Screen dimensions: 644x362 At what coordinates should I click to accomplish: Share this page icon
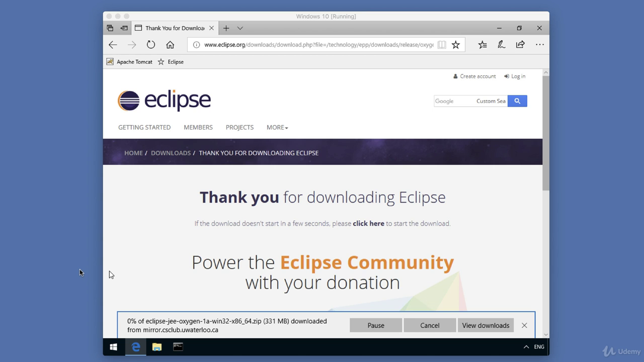(x=520, y=45)
